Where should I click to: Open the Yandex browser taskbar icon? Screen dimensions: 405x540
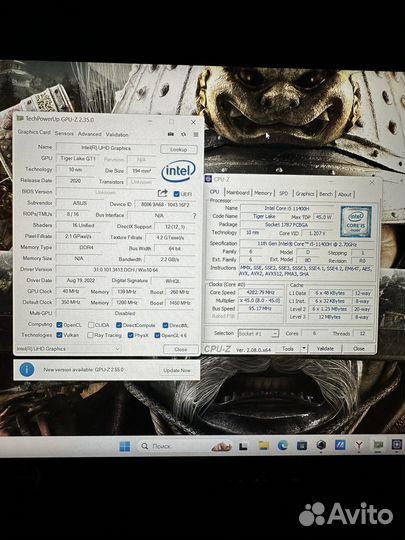click(x=359, y=445)
